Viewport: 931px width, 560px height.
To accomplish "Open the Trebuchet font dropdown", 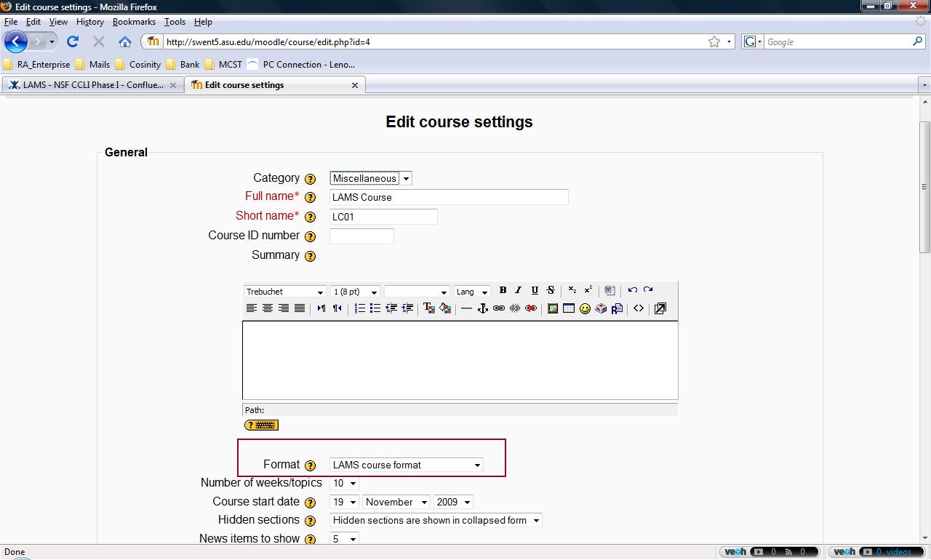I will (x=284, y=292).
